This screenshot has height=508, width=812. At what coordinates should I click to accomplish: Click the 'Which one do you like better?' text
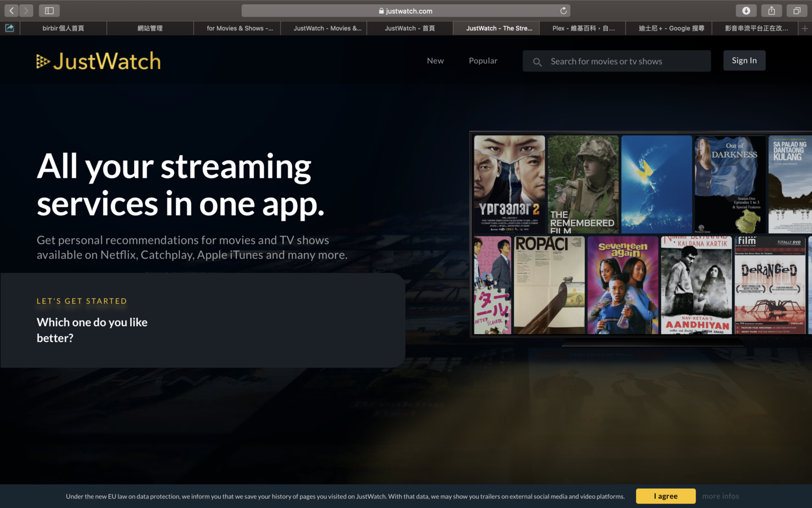(x=92, y=330)
